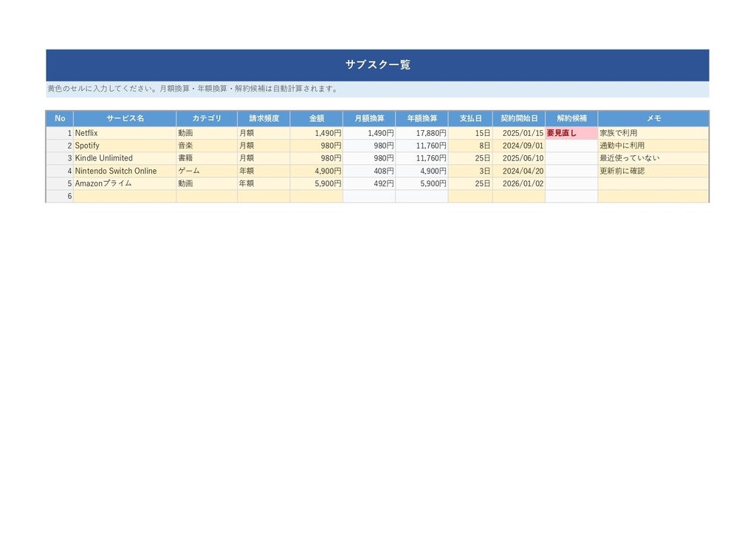This screenshot has width=756, height=535.
Task: Click the Nintendo Switch Online cell
Action: tap(125, 171)
